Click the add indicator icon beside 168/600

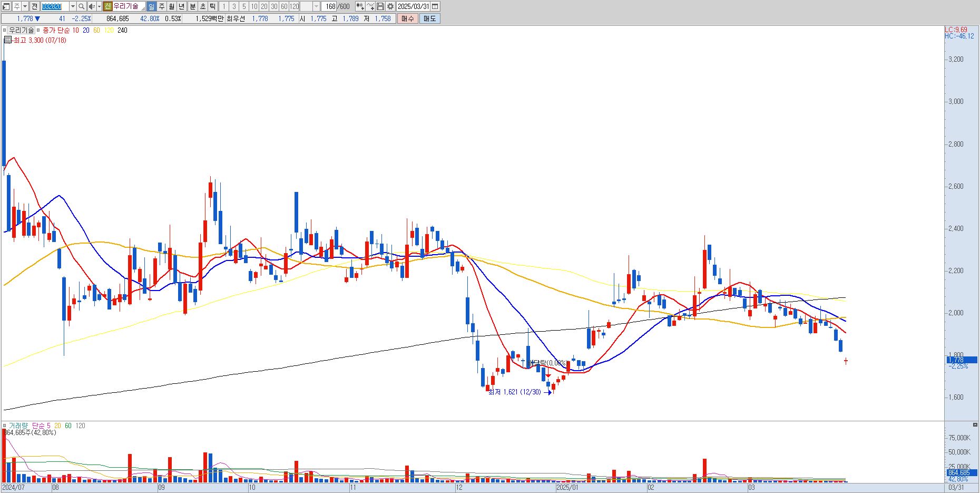click(360, 6)
